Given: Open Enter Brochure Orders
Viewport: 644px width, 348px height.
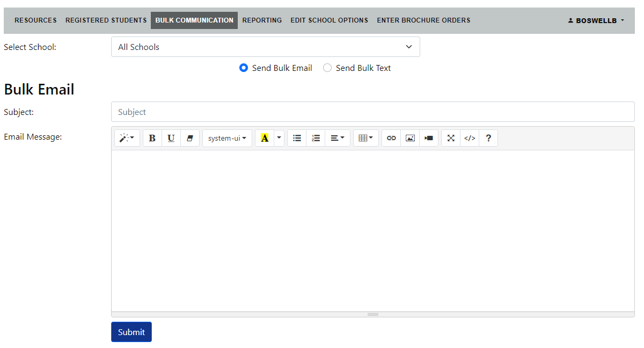Looking at the screenshot, I should pyautogui.click(x=423, y=20).
